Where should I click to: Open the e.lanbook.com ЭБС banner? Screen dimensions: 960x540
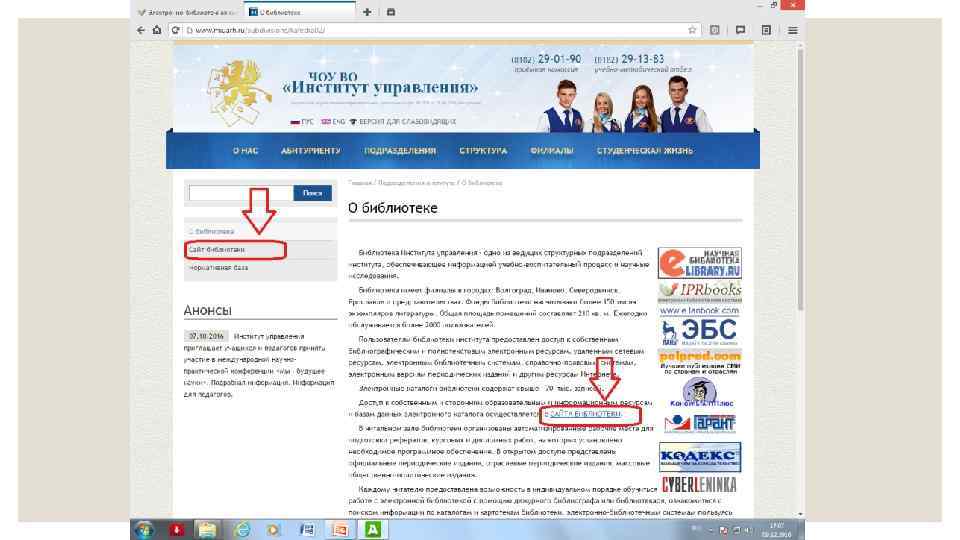[x=700, y=326]
